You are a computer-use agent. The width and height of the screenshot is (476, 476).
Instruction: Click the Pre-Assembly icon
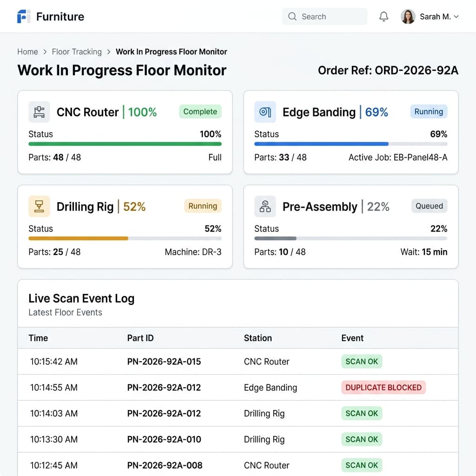coord(265,206)
